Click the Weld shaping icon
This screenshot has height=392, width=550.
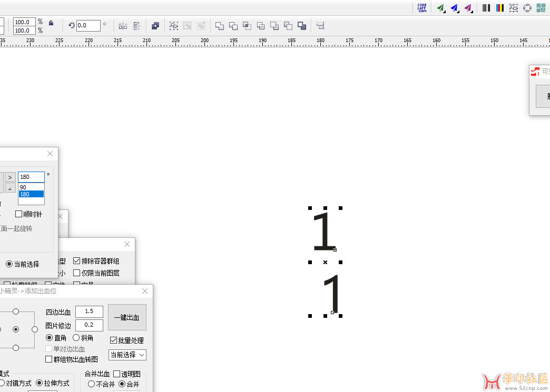pos(220,26)
